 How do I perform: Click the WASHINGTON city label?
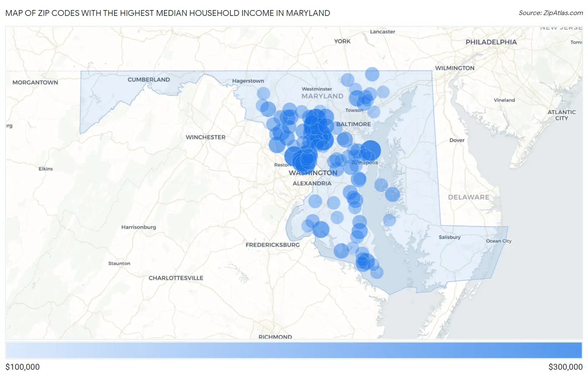coord(313,173)
